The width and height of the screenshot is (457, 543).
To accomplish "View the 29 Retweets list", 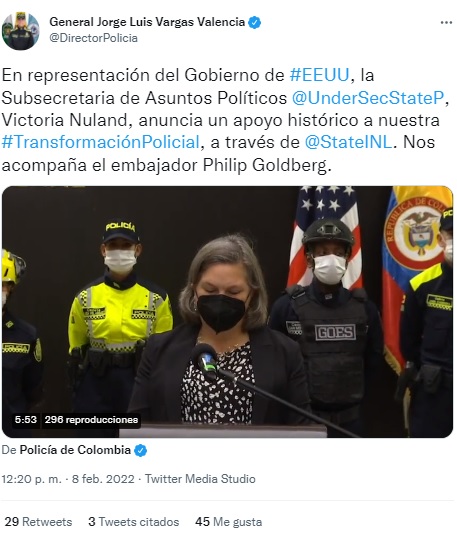I will click(38, 522).
